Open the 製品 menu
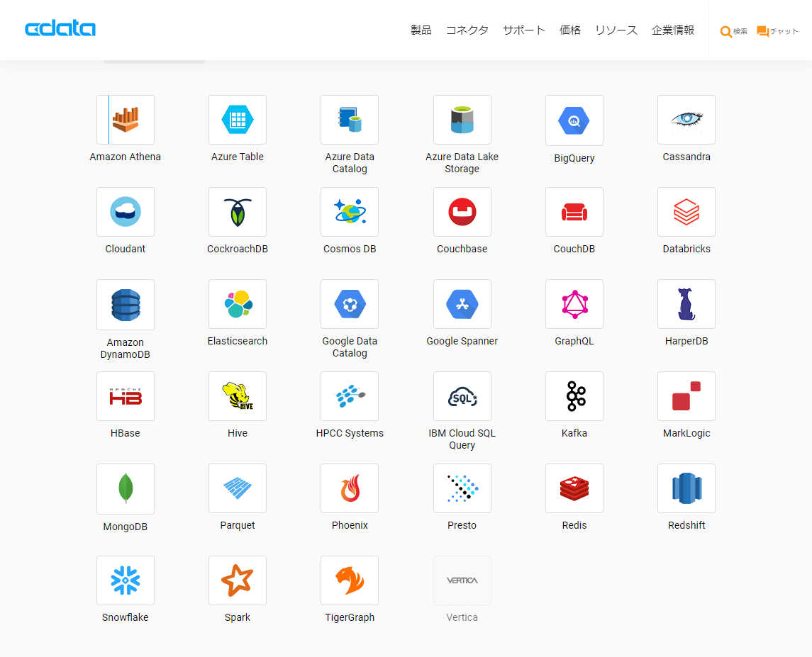The width and height of the screenshot is (812, 657). pyautogui.click(x=421, y=30)
